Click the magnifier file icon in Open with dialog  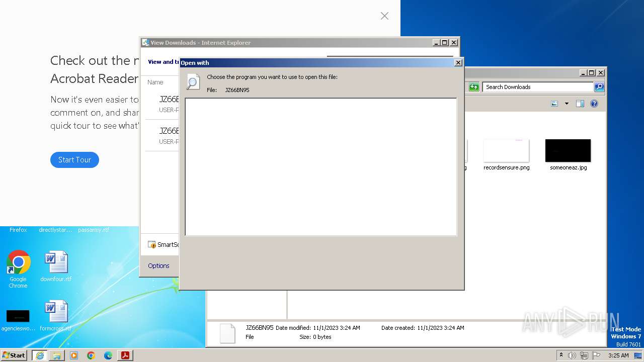pyautogui.click(x=193, y=82)
